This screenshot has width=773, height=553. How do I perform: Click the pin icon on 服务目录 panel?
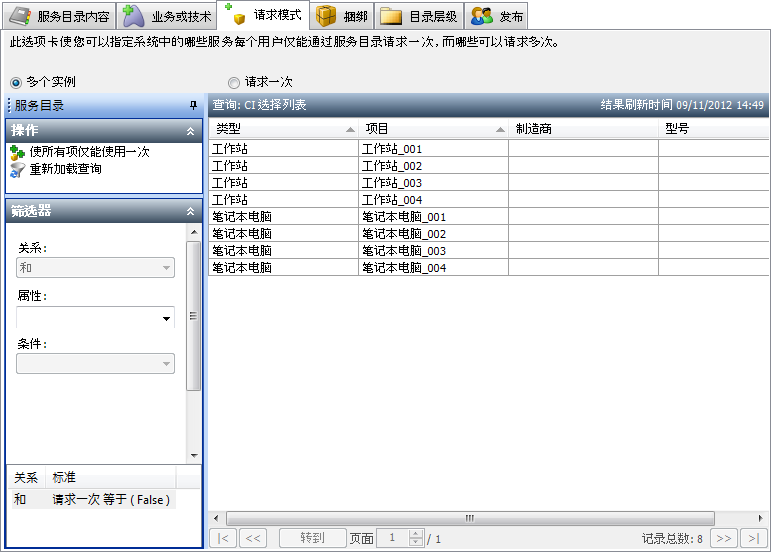pyautogui.click(x=193, y=105)
